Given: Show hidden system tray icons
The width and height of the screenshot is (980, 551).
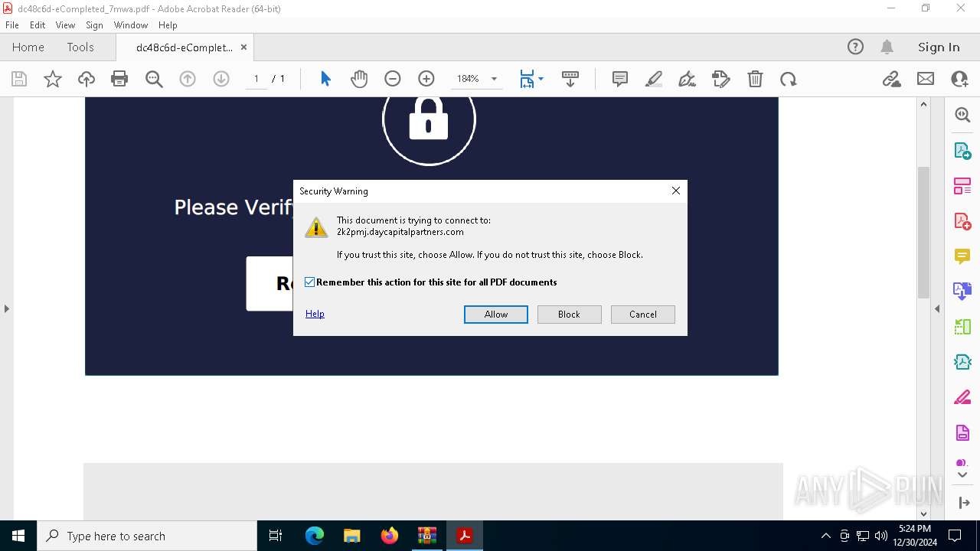Looking at the screenshot, I should [x=825, y=536].
